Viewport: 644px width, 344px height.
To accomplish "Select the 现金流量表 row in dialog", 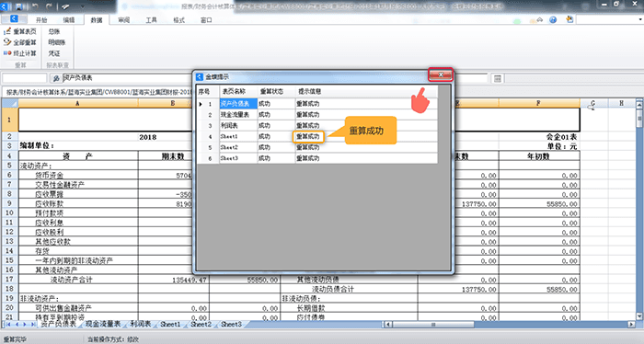I will (x=317, y=115).
